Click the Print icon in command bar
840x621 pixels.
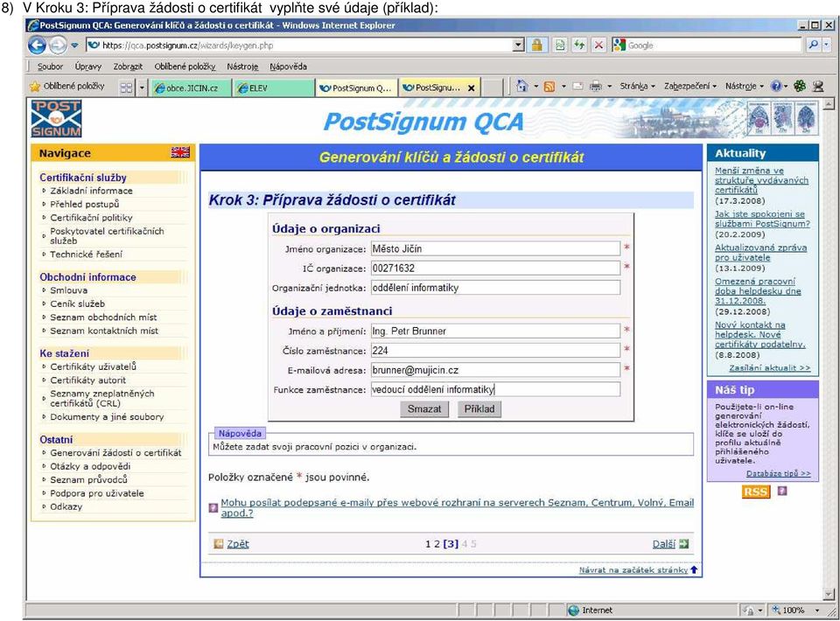pos(595,87)
